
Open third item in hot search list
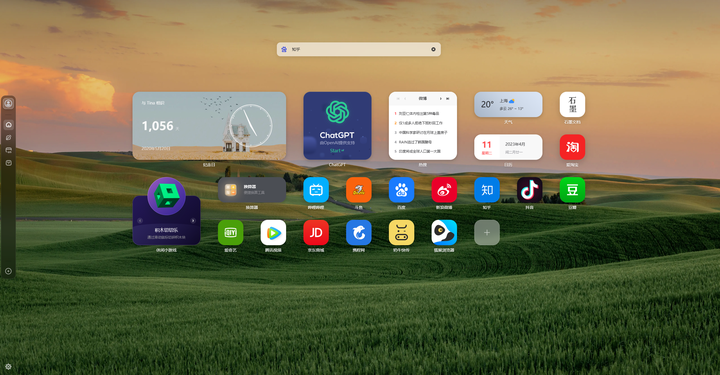point(421,132)
